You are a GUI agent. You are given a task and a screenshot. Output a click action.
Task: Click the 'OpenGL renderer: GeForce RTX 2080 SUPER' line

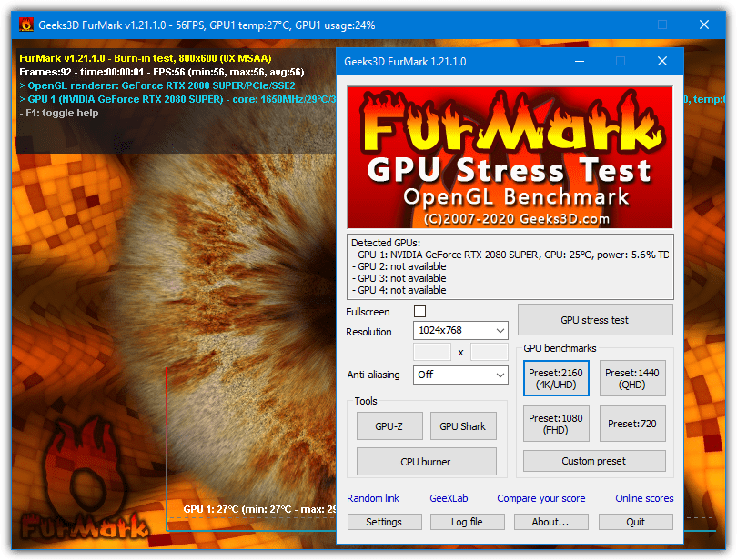(157, 85)
